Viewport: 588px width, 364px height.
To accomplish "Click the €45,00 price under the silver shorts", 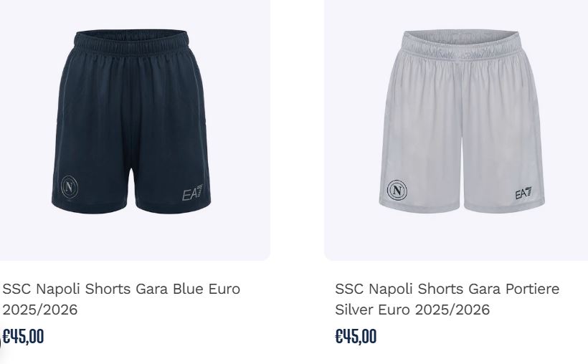I will (356, 336).
